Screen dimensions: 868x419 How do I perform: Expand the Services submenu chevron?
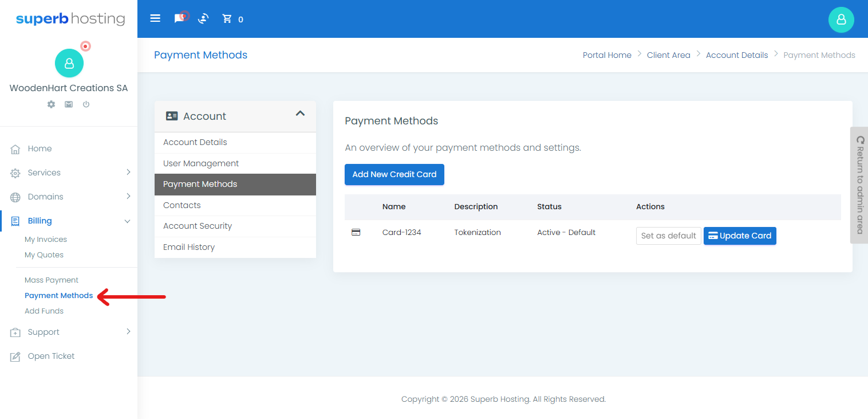(x=128, y=172)
